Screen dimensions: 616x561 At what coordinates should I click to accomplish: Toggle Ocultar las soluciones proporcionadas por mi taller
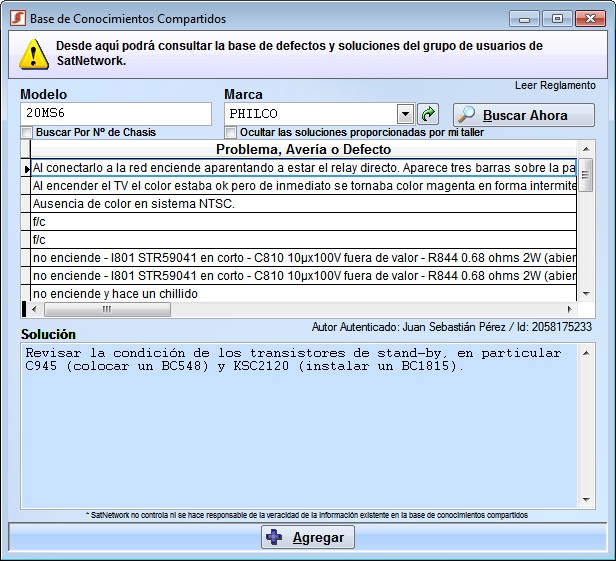(x=231, y=132)
